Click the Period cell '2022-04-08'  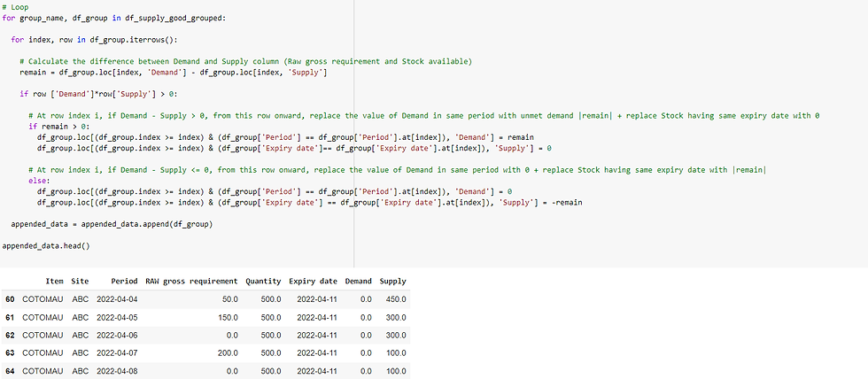(x=117, y=372)
